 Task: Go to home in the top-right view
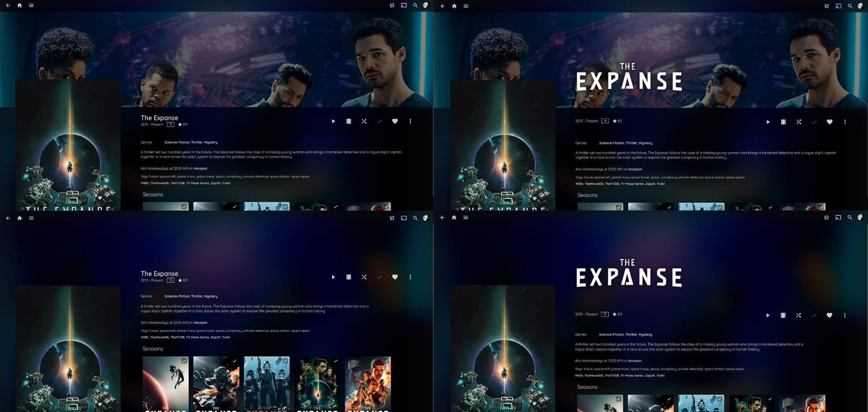(454, 6)
